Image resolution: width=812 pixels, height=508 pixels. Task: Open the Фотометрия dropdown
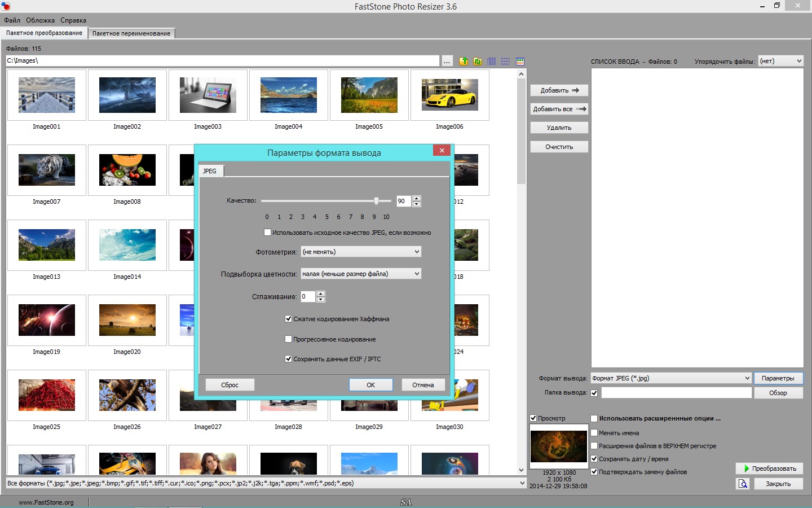(361, 252)
